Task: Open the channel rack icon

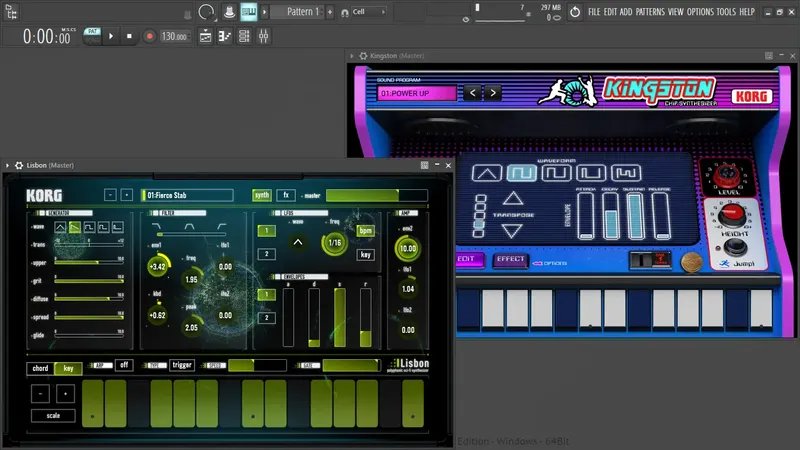Action: pyautogui.click(x=244, y=36)
